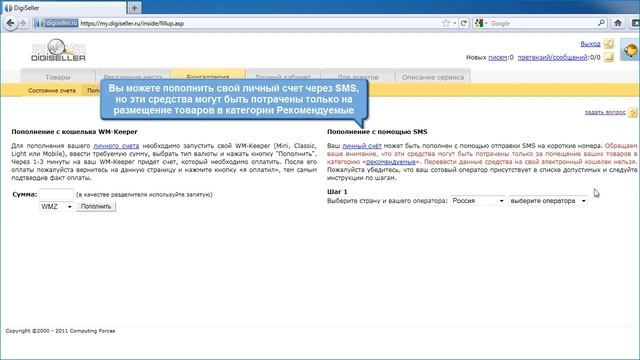The width and height of the screenshot is (640, 360).
Task: Click the Сумма amount input field
Action: click(56, 194)
